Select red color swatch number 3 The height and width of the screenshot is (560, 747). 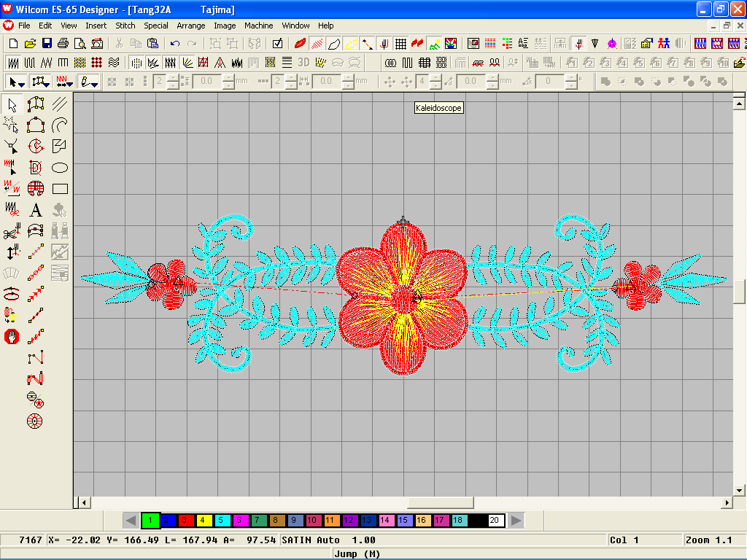click(185, 520)
